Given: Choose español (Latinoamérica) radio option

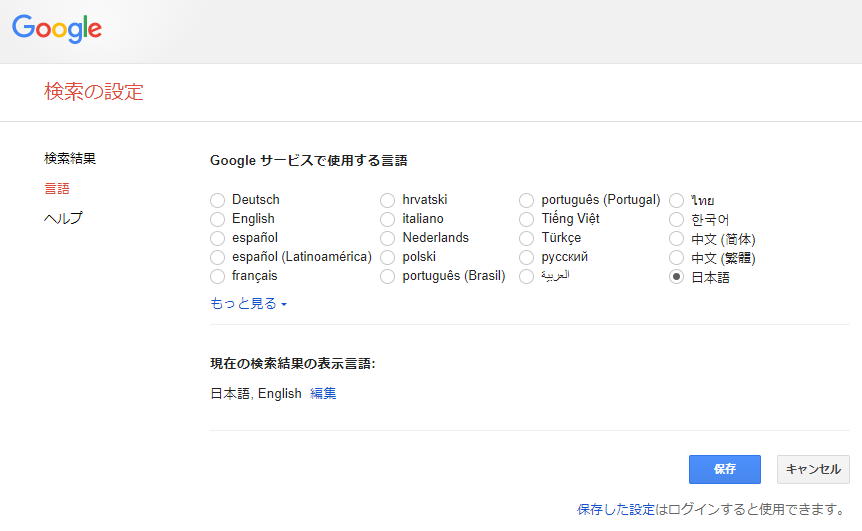Looking at the screenshot, I should point(218,257).
